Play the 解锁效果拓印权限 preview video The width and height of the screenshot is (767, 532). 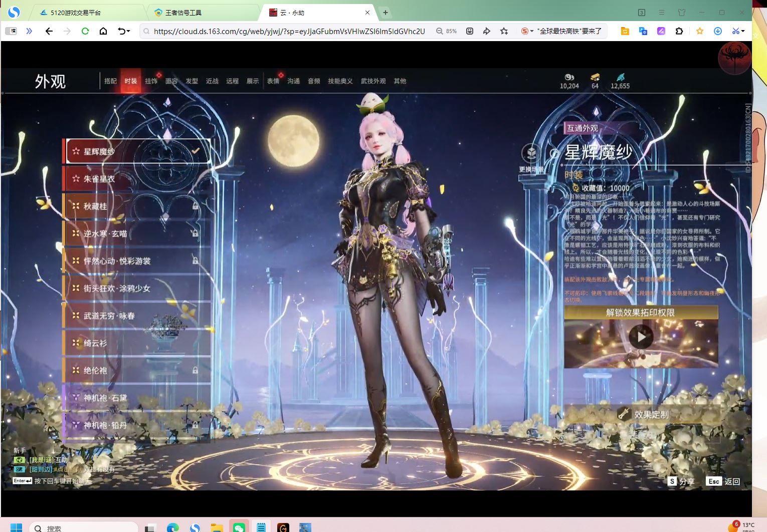click(641, 337)
